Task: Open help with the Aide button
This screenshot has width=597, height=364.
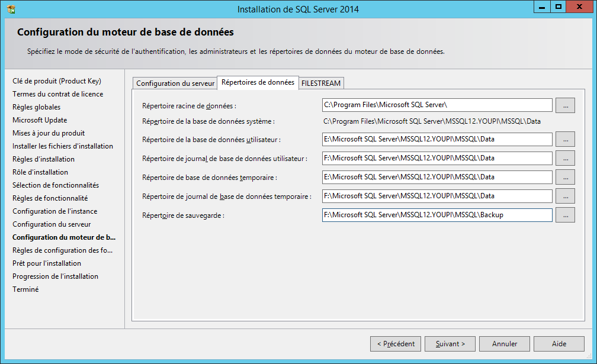Action: click(x=559, y=344)
